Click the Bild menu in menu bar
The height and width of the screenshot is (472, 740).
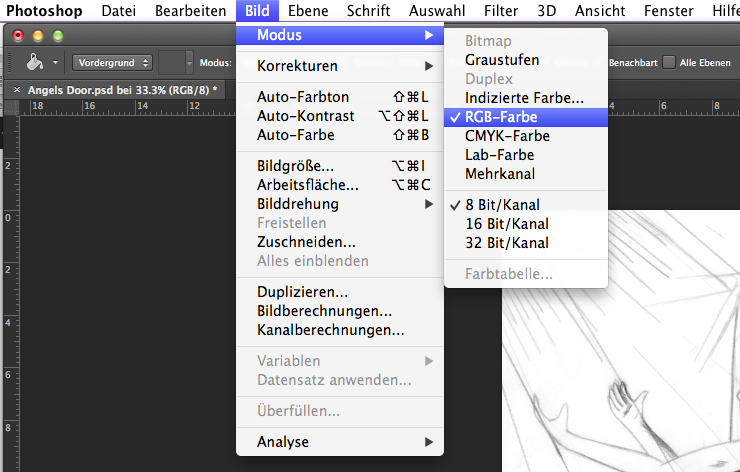click(x=257, y=10)
